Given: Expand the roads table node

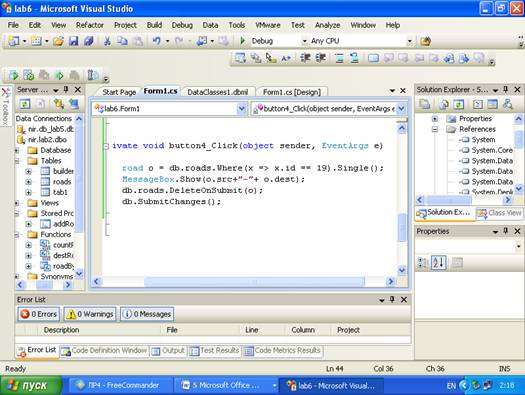Looking at the screenshot, I should pyautogui.click(x=28, y=182).
